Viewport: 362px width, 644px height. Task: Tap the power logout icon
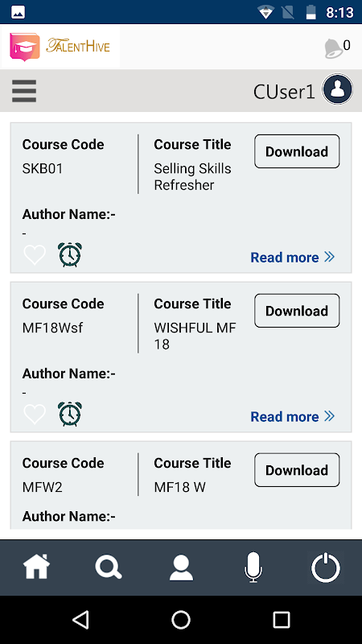[x=326, y=568]
